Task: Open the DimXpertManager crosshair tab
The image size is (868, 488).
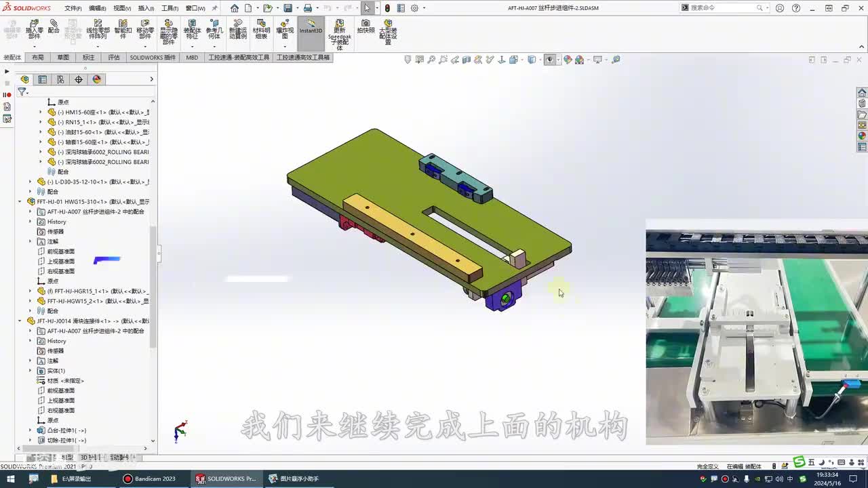Action: coord(79,79)
